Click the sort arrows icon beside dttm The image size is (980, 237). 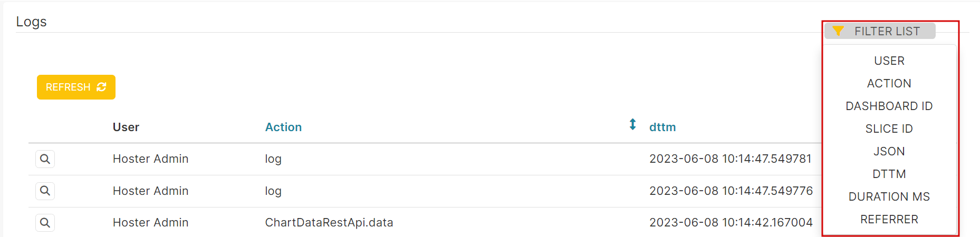632,125
